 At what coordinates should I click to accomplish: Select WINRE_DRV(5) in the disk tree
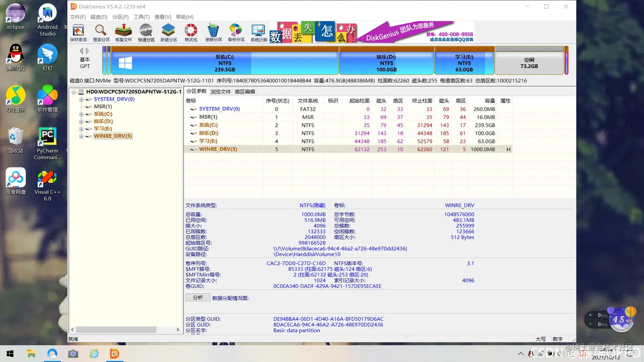click(x=113, y=136)
